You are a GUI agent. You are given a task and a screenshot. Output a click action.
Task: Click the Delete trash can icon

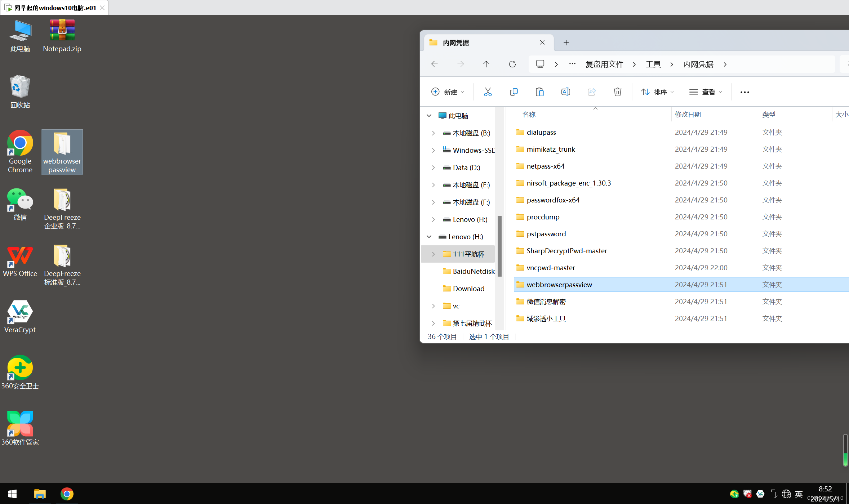[x=617, y=92]
